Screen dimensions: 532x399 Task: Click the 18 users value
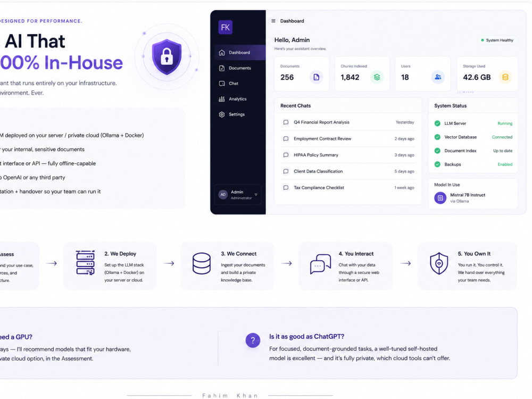click(405, 77)
